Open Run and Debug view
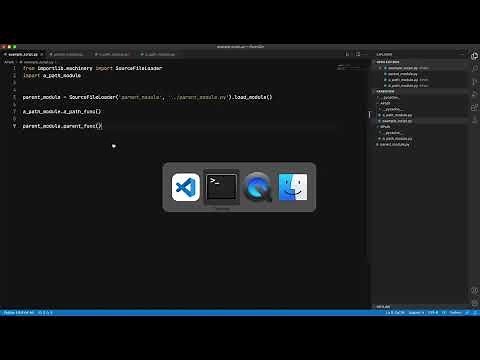 tap(474, 95)
